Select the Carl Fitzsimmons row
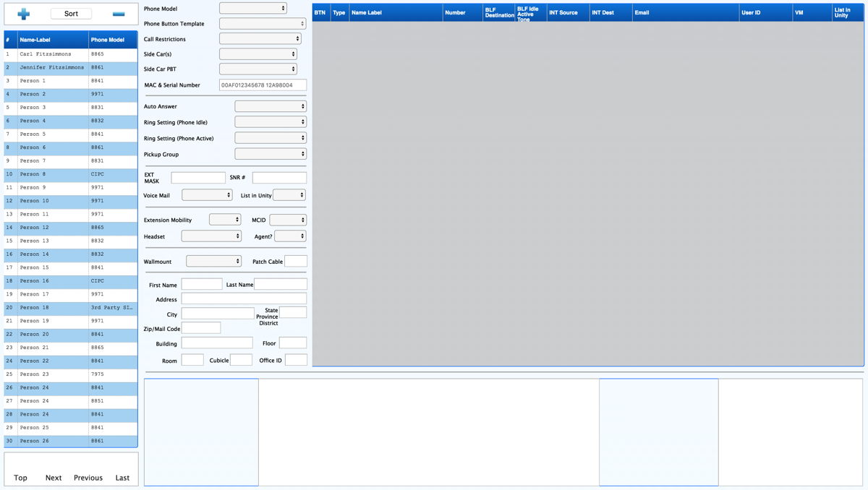 click(x=71, y=54)
